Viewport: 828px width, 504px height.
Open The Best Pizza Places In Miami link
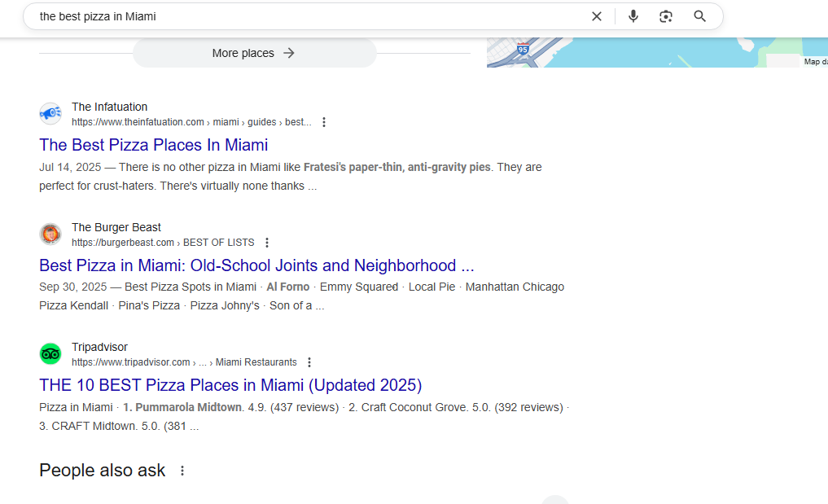tap(153, 145)
